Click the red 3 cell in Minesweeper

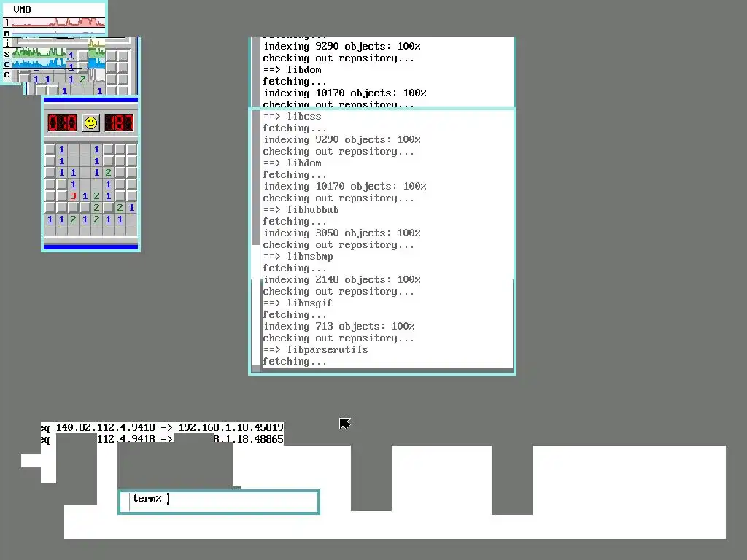point(74,195)
